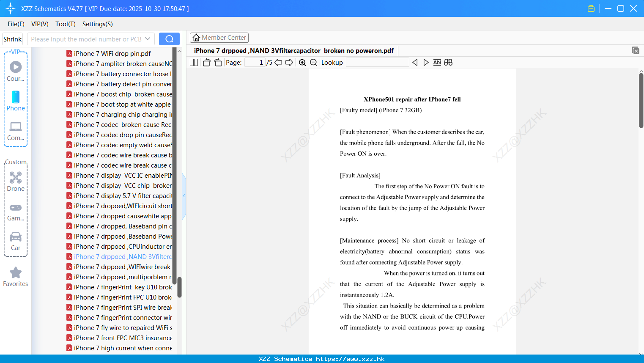
Task: Open iPhone 7 codec broken cause file
Action: pyautogui.click(x=119, y=125)
